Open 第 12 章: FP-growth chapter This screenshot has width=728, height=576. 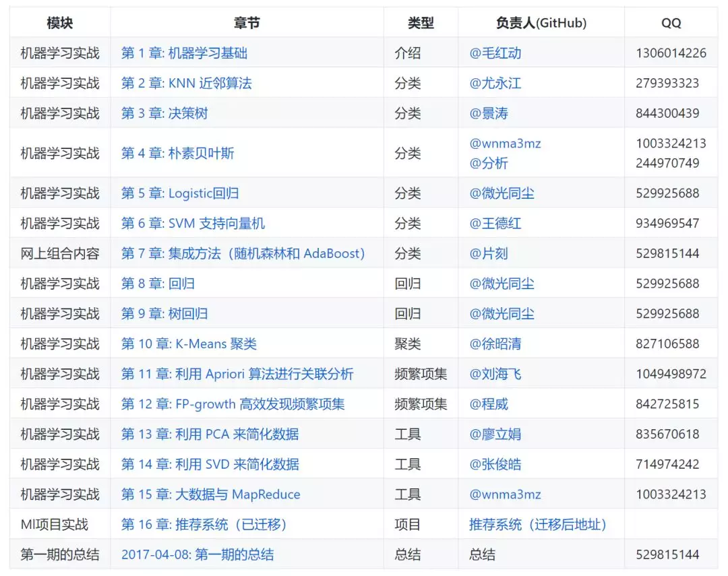(235, 404)
